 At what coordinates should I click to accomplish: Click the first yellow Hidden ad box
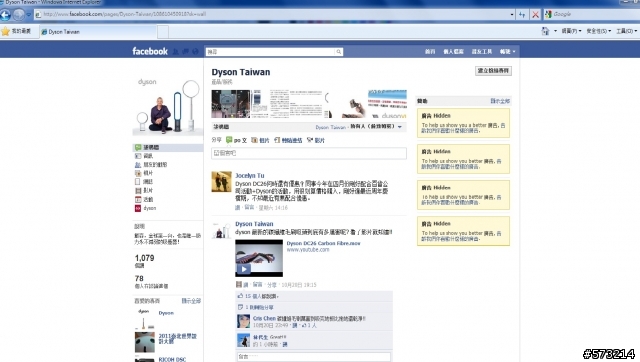pyautogui.click(x=463, y=123)
